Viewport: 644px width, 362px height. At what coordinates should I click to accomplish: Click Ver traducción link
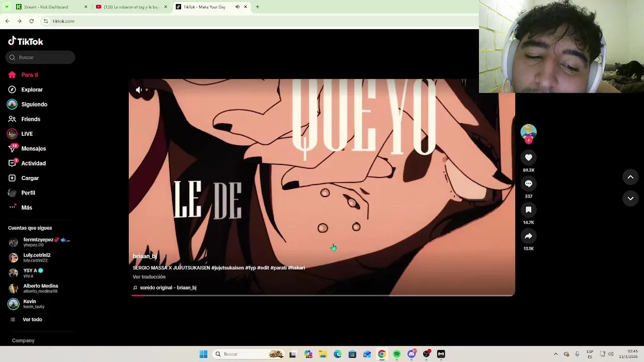(x=149, y=277)
